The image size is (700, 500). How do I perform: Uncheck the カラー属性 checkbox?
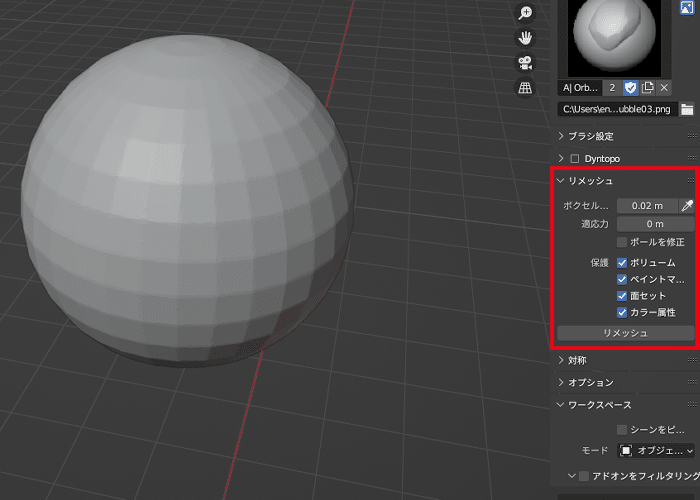(x=621, y=312)
